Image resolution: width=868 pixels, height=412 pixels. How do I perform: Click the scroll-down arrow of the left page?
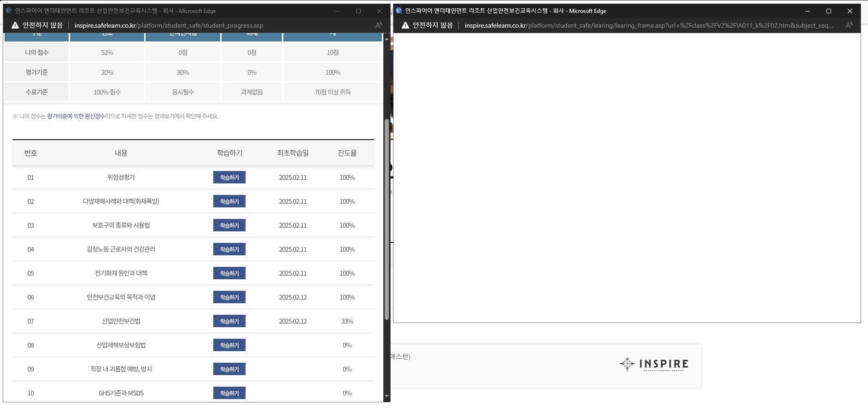point(387,396)
